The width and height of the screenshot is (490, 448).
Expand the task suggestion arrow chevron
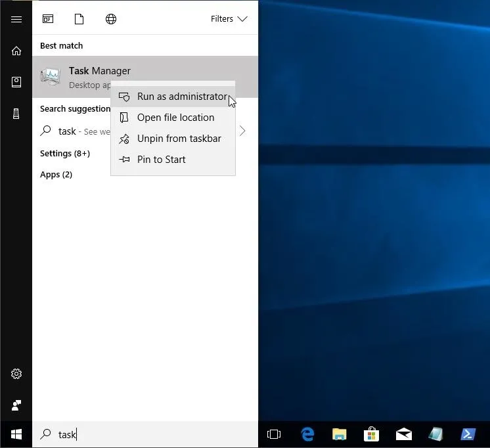(x=242, y=131)
